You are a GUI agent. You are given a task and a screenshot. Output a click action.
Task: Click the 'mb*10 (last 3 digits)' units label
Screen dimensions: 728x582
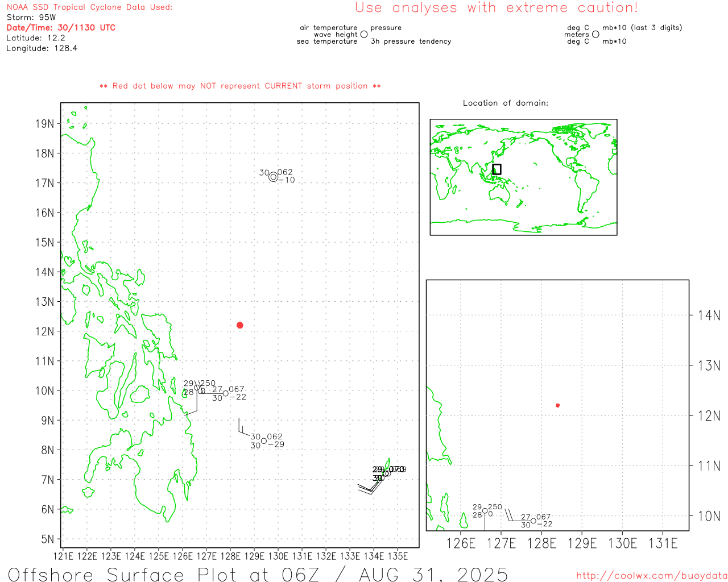click(x=642, y=28)
